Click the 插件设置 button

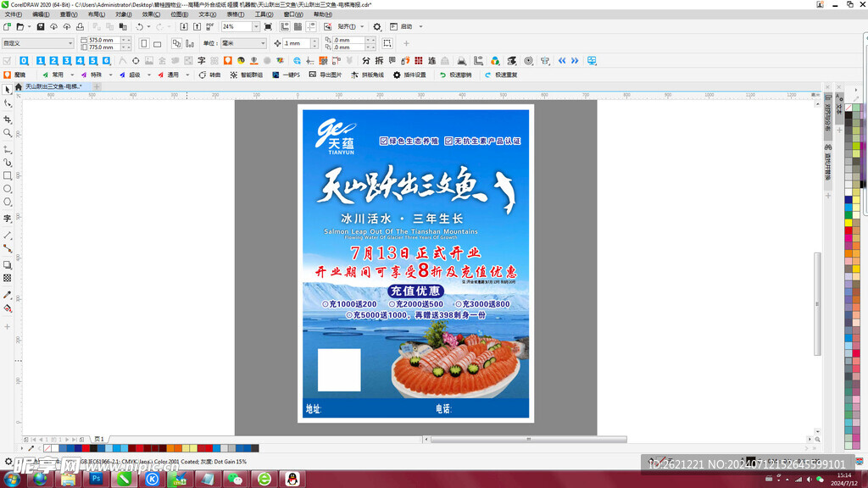[x=409, y=75]
